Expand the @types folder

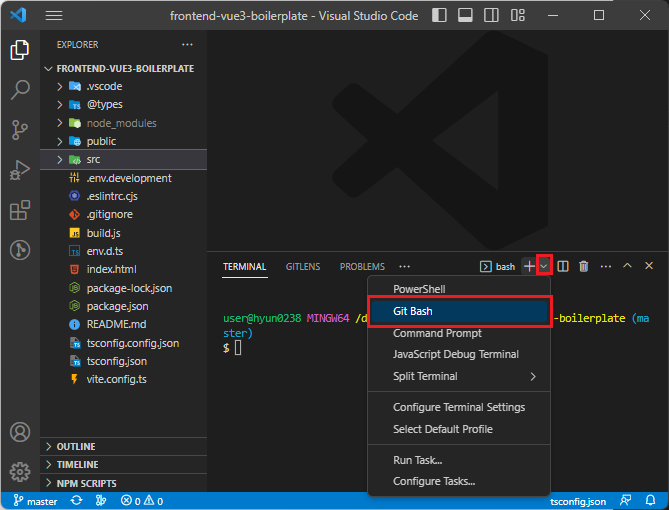[x=124, y=105]
